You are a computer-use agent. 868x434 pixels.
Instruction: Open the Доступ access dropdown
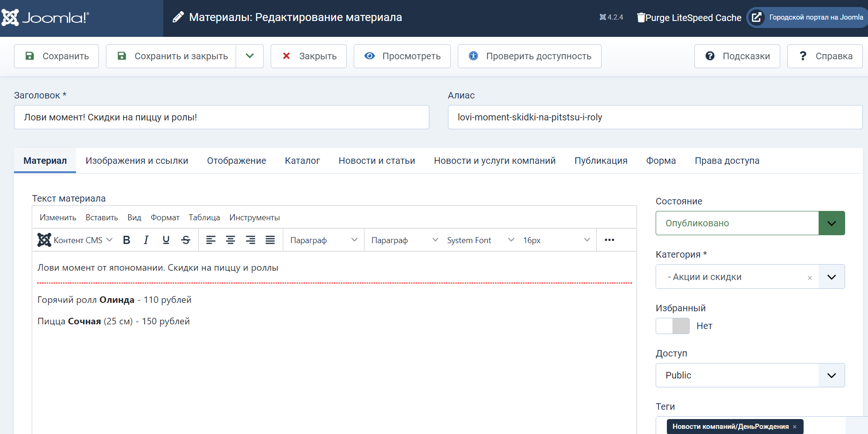coord(831,375)
